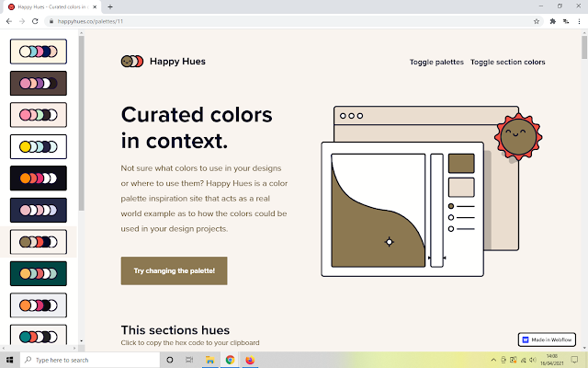Select the cream background palette thumbnail
The height and width of the screenshot is (368, 588).
39,52
